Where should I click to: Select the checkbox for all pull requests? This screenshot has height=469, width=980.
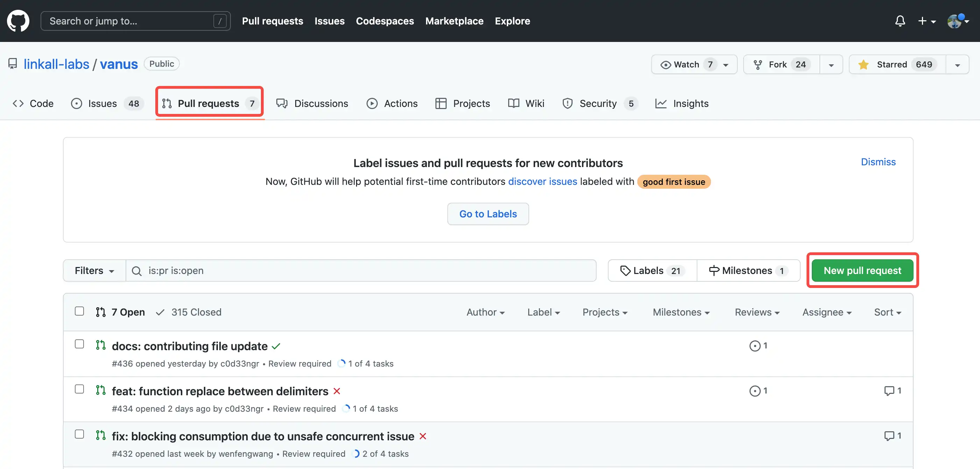[79, 312]
